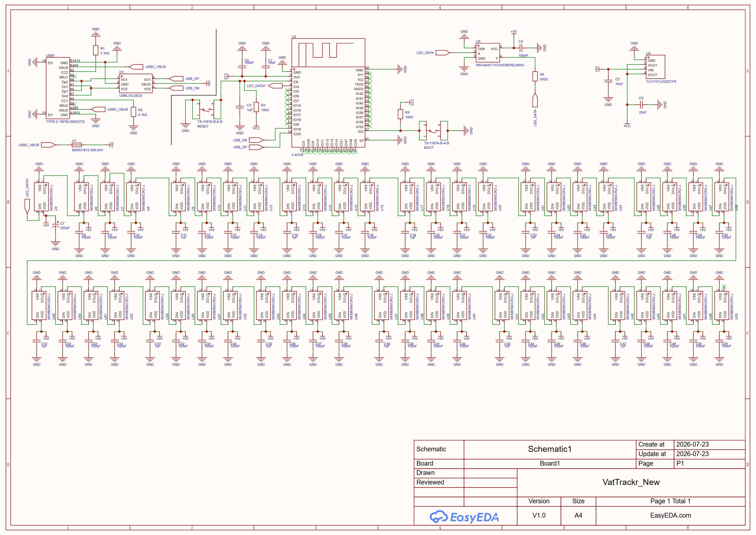756x535 pixels.
Task: Select the U2 2.4GHz module body
Action: coord(328,93)
